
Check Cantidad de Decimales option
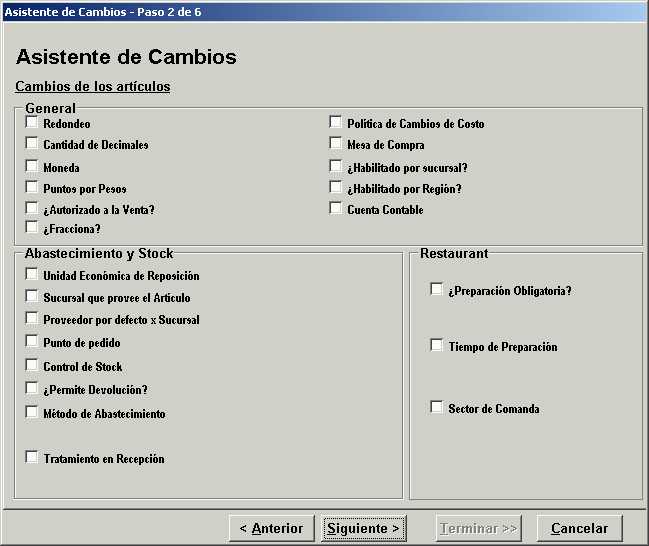pyautogui.click(x=32, y=144)
